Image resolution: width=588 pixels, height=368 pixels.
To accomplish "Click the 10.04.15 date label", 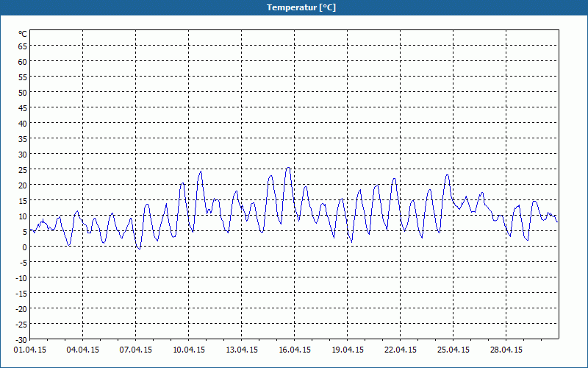I will tap(189, 350).
